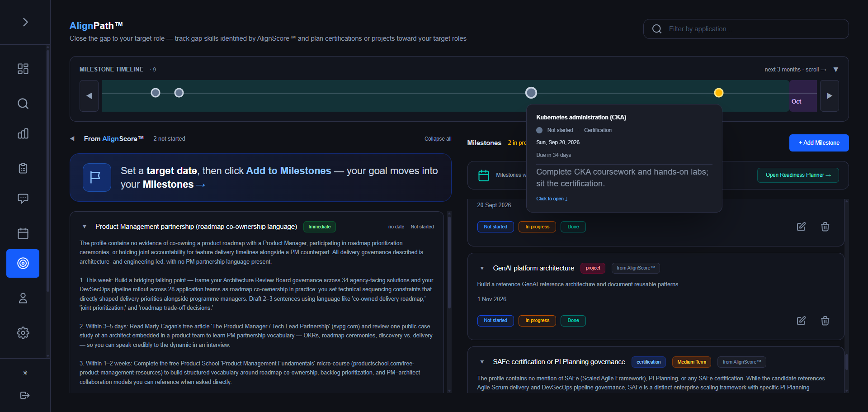This screenshot has height=412, width=868.
Task: Click 'Not started' status on Product Management item
Action: click(x=422, y=227)
